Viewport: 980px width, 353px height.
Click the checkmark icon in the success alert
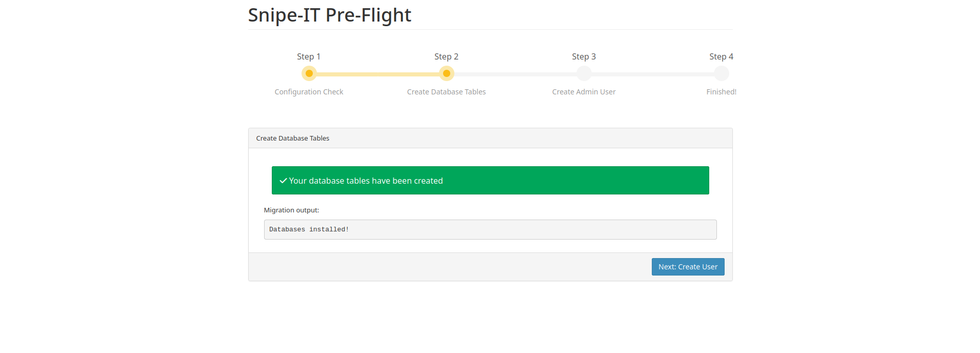(283, 181)
